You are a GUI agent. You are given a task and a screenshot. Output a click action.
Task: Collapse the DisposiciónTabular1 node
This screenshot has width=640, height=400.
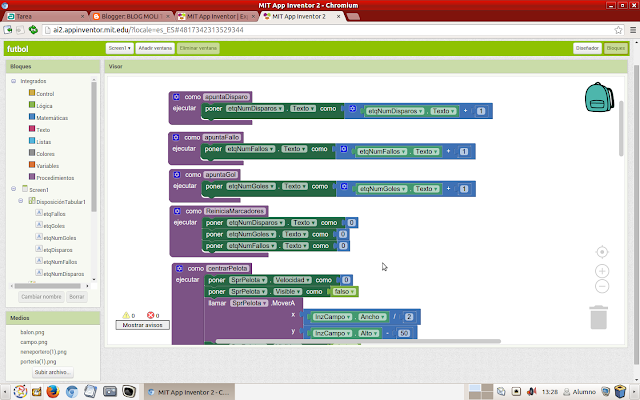tap(20, 201)
